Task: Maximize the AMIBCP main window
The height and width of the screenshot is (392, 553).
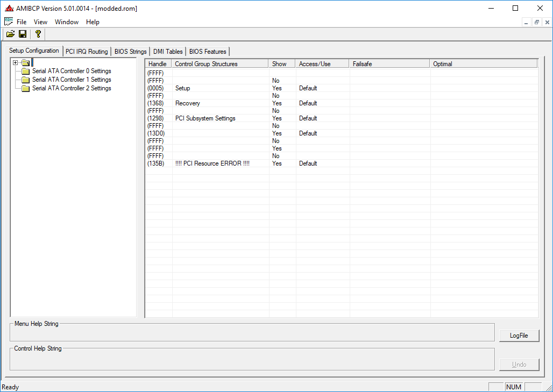Action: pos(515,8)
